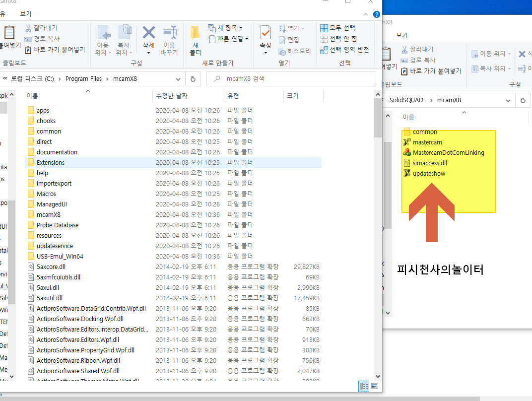Click Cut (잘라내기) in back window ribbon
Image resolution: width=532 pixels, height=401 pixels.
tap(417, 49)
